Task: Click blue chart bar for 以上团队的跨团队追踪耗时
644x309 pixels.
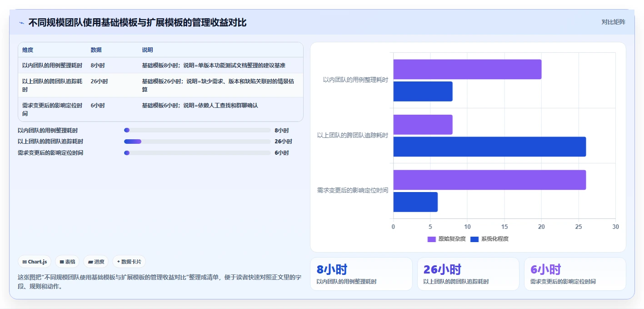Action: [489, 147]
